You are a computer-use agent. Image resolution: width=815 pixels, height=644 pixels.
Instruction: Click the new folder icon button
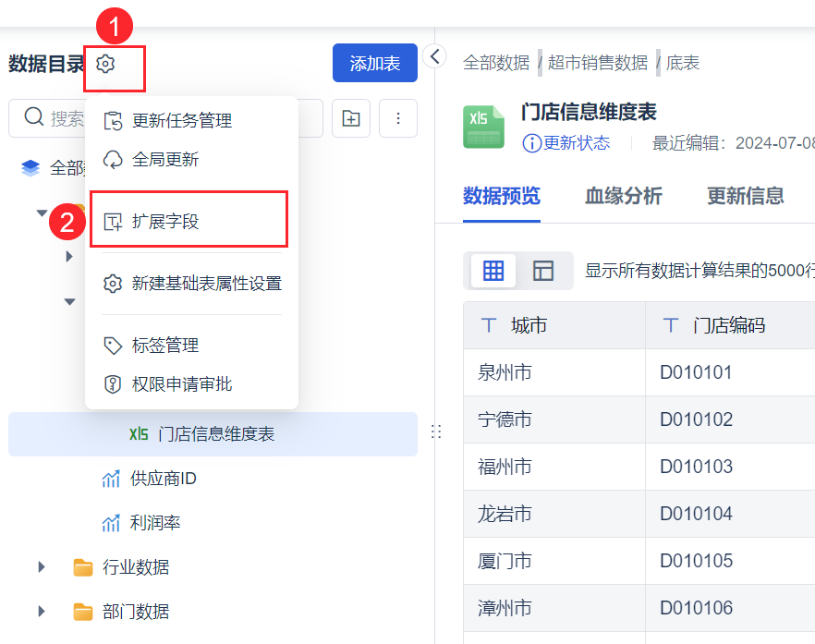click(351, 118)
